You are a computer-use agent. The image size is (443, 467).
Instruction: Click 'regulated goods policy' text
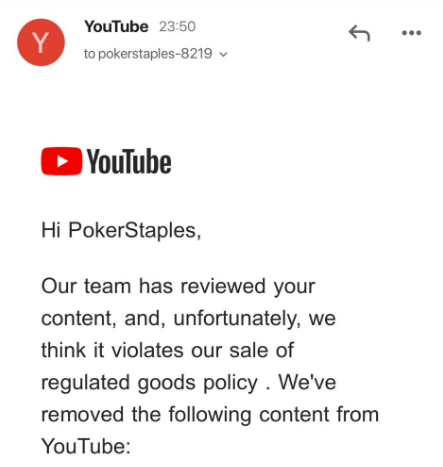tap(149, 383)
